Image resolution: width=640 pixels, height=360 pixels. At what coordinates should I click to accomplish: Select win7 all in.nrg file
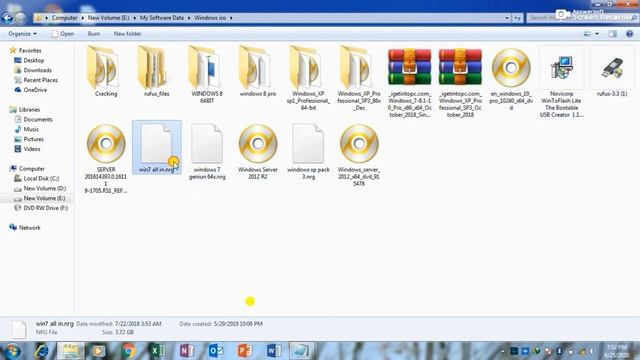pyautogui.click(x=157, y=148)
